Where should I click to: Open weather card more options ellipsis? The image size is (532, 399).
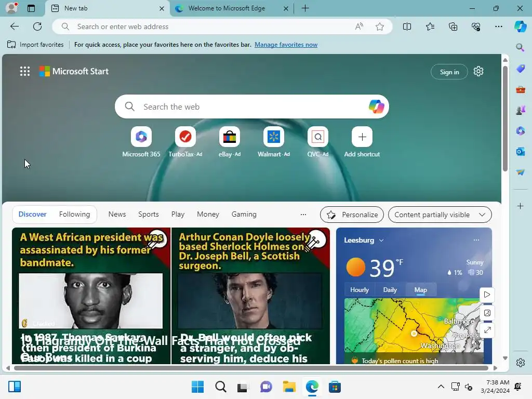476,240
